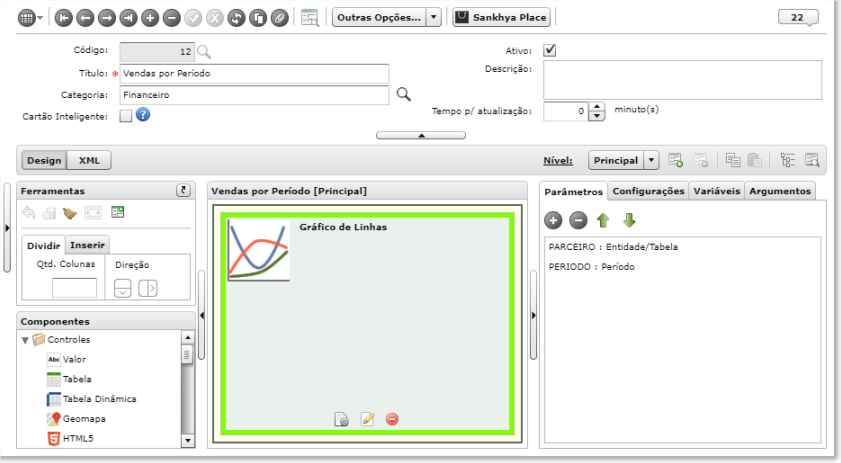The height and width of the screenshot is (463, 841).
Task: Add a parameter with the plus button
Action: (553, 220)
